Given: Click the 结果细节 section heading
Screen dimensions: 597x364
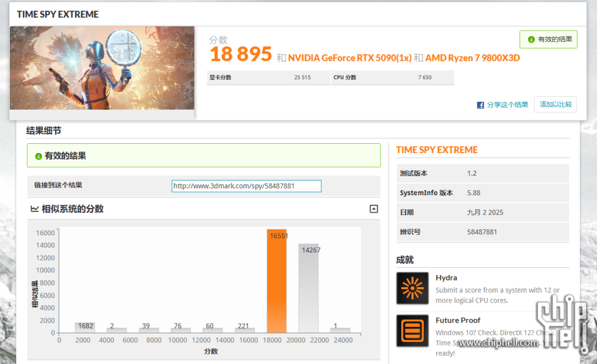Looking at the screenshot, I should pyautogui.click(x=43, y=130).
